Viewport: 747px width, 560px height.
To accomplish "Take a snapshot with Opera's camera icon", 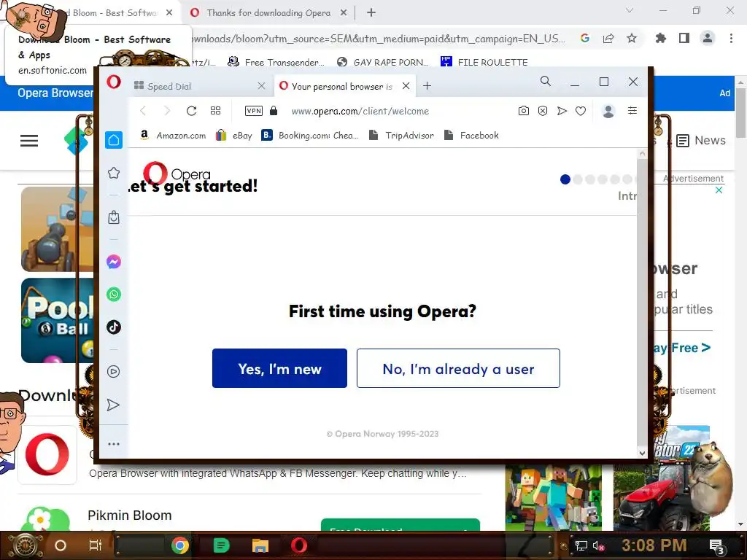I will tap(523, 111).
